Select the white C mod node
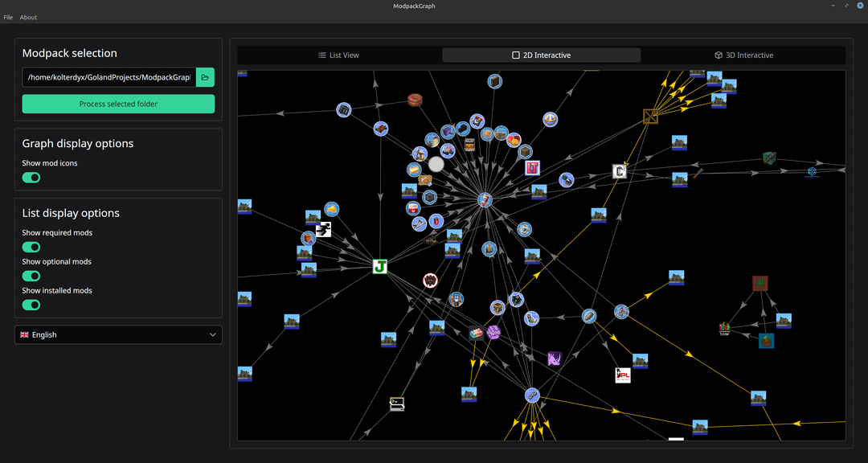Viewport: 868px width, 463px height. (x=619, y=171)
